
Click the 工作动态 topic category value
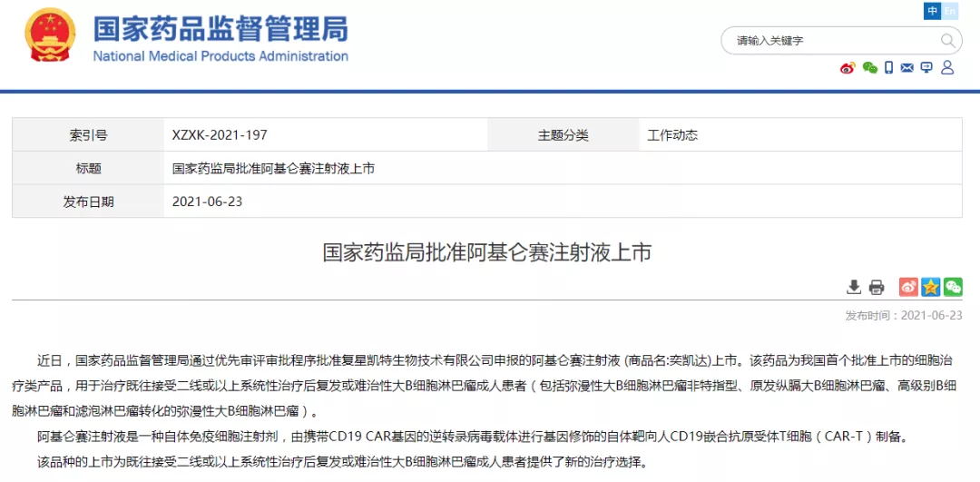tap(672, 135)
